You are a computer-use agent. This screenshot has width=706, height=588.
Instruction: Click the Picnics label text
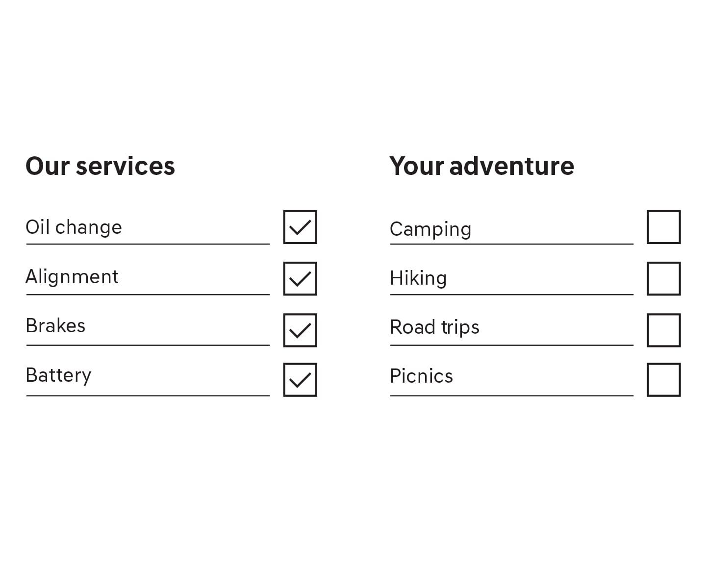point(421,376)
